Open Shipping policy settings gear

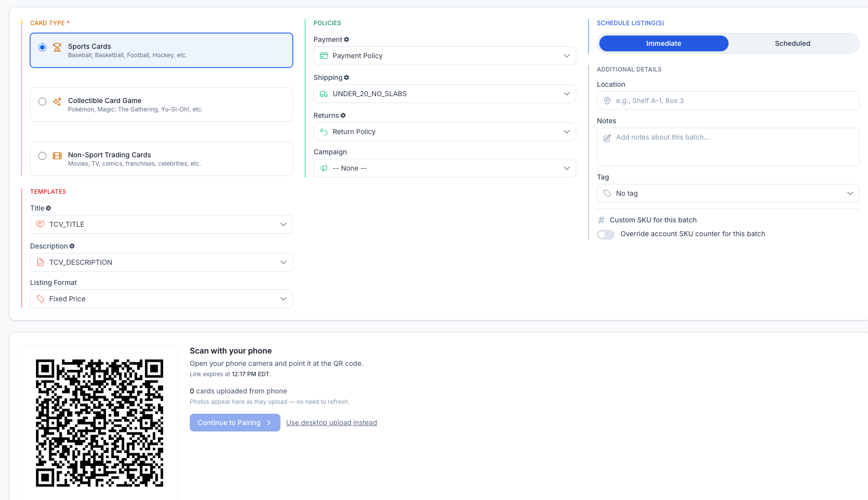click(x=347, y=77)
